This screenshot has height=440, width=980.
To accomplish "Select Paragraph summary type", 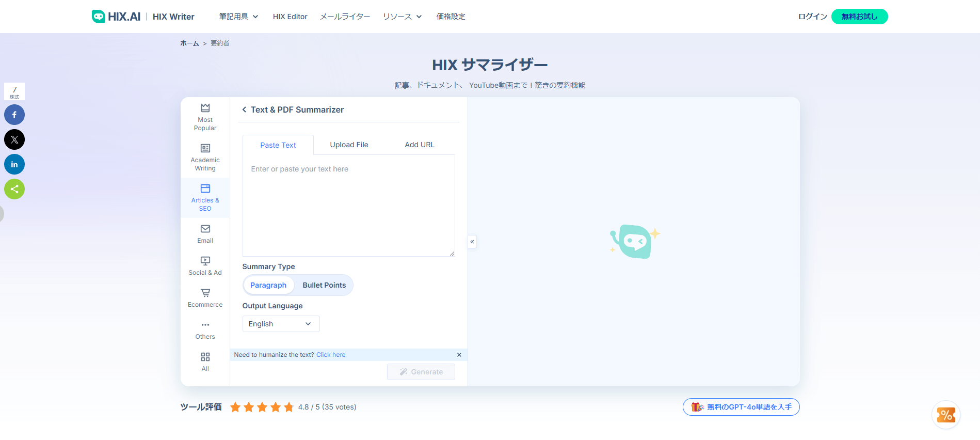I will coord(268,285).
